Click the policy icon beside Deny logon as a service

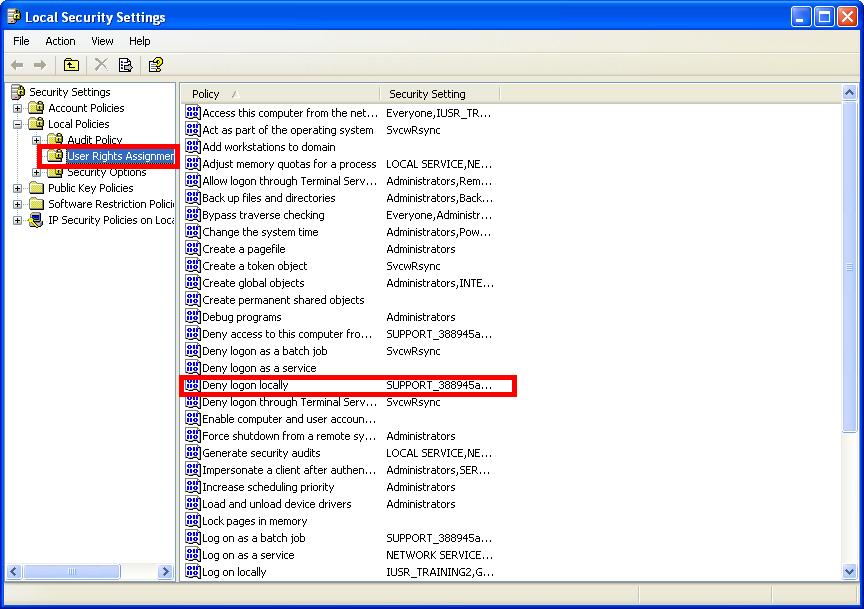[193, 368]
